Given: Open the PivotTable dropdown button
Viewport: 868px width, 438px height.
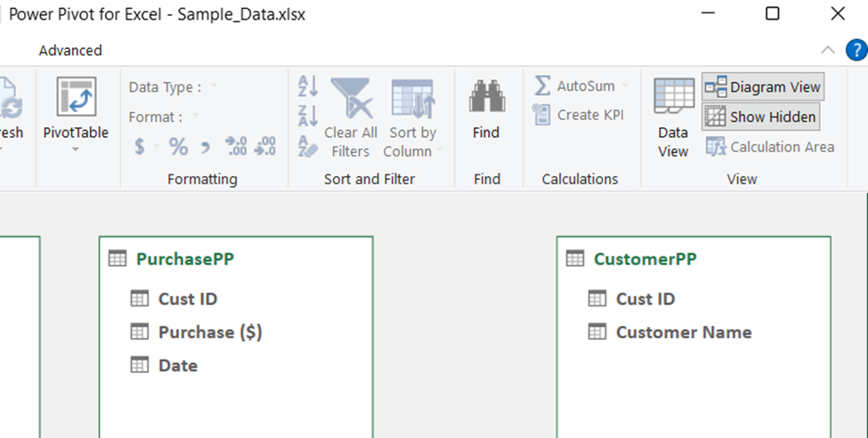Looking at the screenshot, I should coord(76,142).
